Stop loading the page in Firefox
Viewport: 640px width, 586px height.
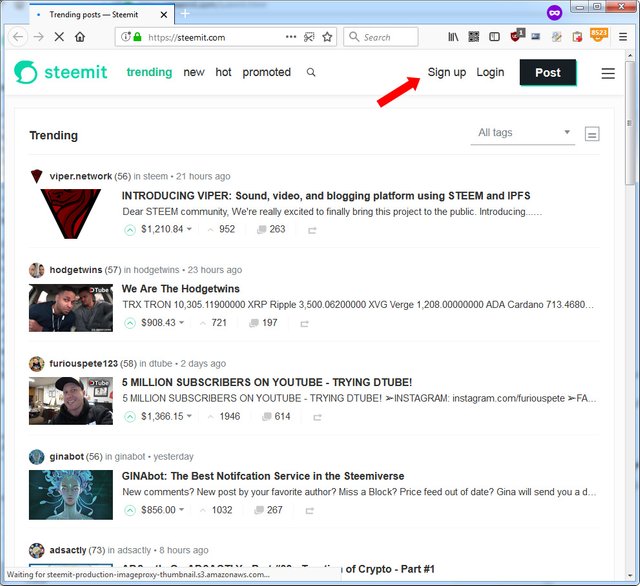(59, 37)
